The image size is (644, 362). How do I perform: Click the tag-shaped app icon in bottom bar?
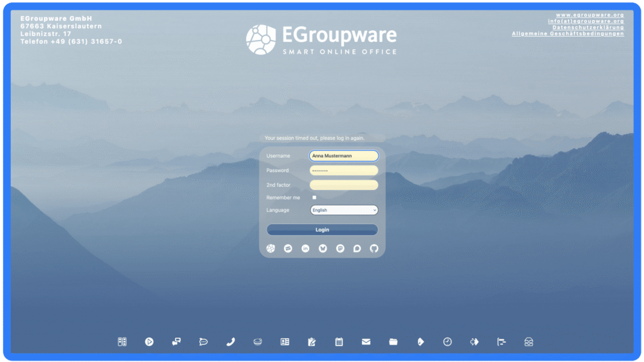(x=420, y=341)
